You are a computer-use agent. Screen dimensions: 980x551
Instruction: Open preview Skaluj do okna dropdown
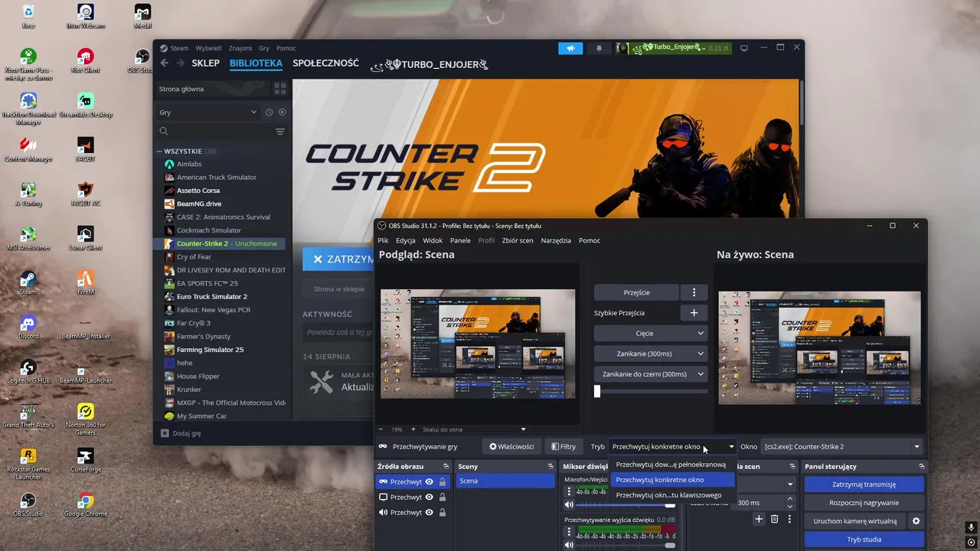474,429
